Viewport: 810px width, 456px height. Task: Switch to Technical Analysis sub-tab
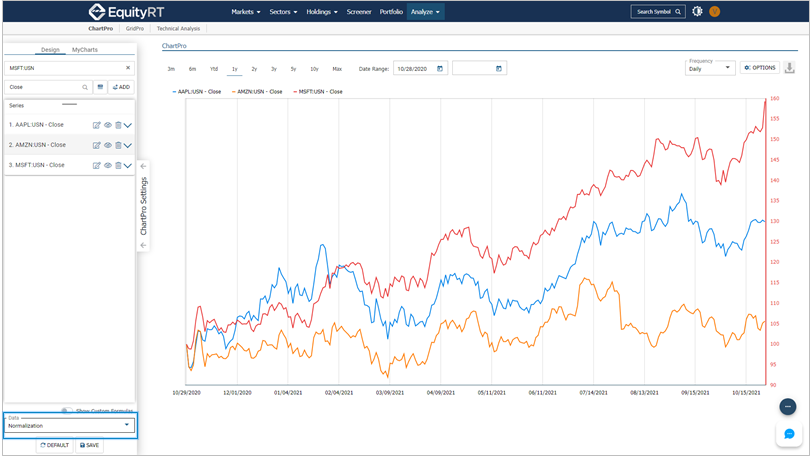pyautogui.click(x=178, y=28)
